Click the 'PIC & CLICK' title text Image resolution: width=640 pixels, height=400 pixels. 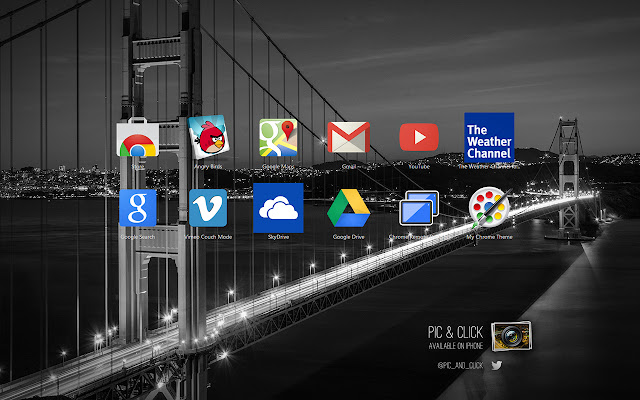coord(455,332)
